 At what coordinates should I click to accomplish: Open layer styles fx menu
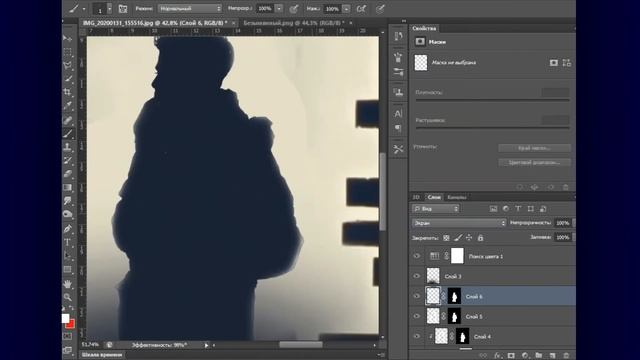498,356
